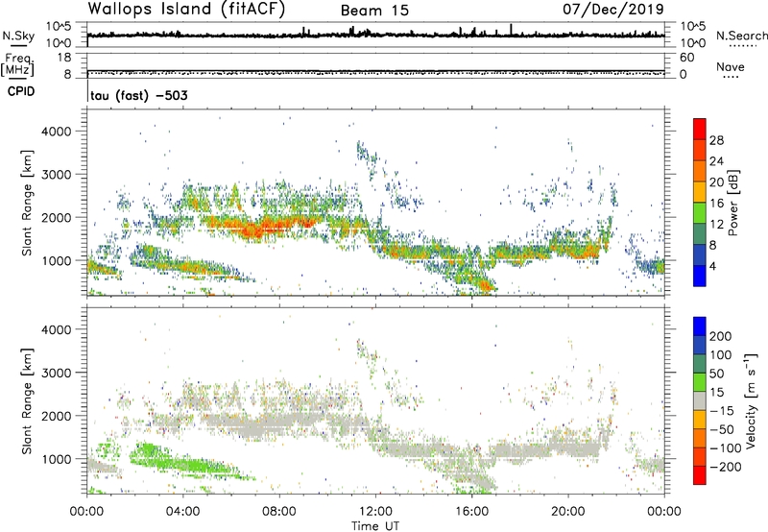Click the Power [dB] colorbar label
Image resolution: width=768 pixels, height=532 pixels.
(732, 203)
